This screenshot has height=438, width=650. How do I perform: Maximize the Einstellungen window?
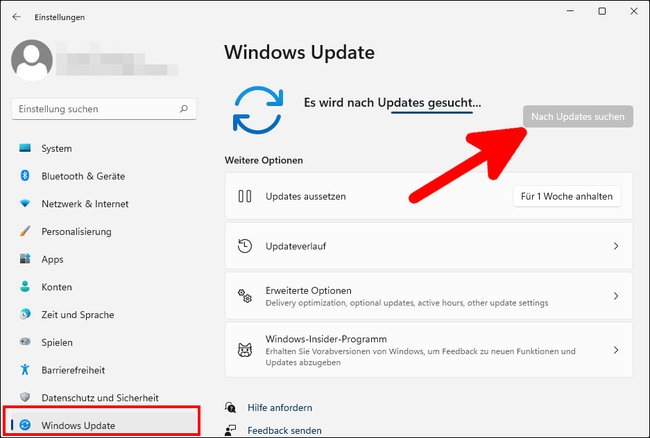(602, 11)
